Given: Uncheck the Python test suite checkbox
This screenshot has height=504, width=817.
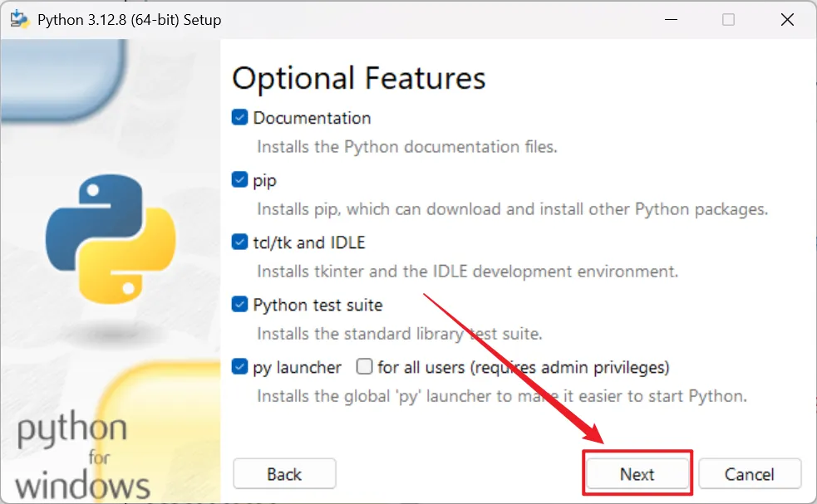Looking at the screenshot, I should [x=240, y=305].
